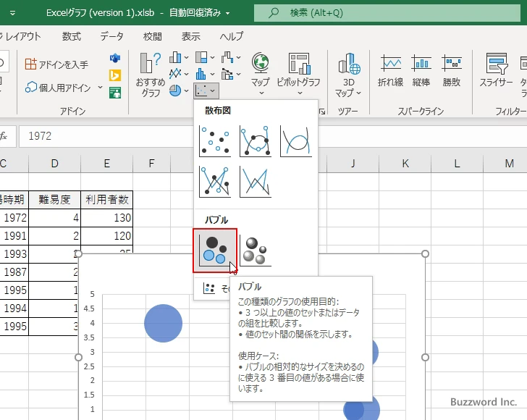
Task: Expand the Column chart dropdown arrow
Action: point(187,57)
